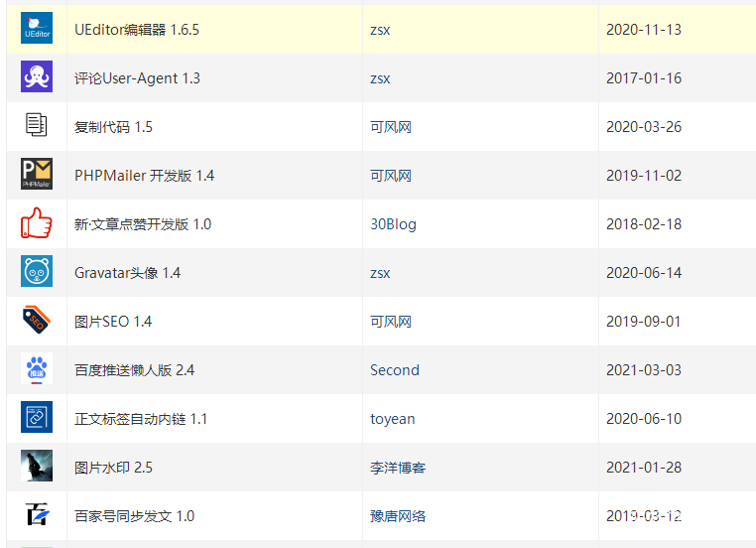The width and height of the screenshot is (756, 548).
Task: Click the red thumbs-up like icon
Action: [x=36, y=223]
